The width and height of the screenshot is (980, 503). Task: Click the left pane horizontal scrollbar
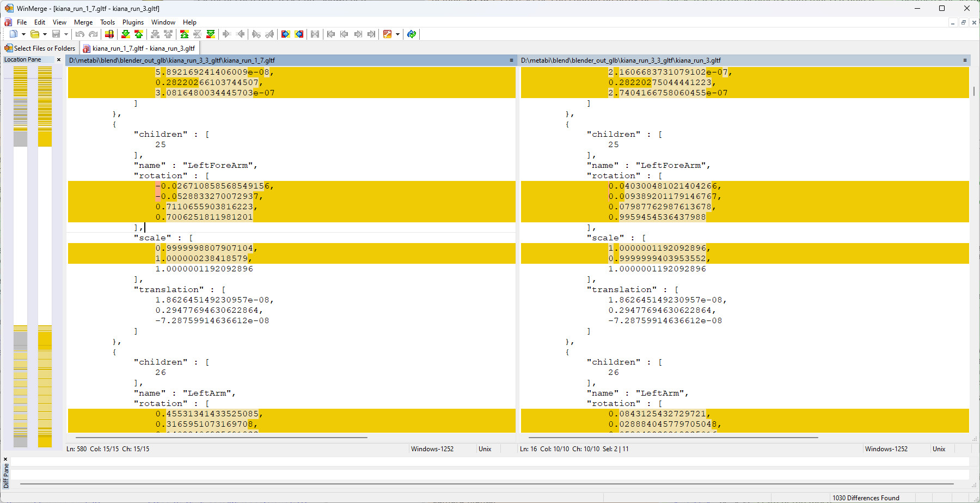[x=221, y=437]
